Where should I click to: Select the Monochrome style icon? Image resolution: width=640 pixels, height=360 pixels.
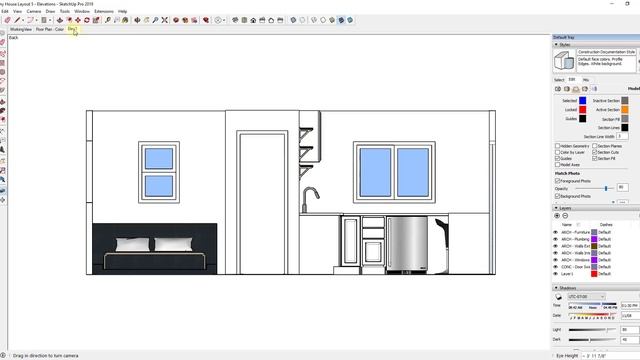350,20
